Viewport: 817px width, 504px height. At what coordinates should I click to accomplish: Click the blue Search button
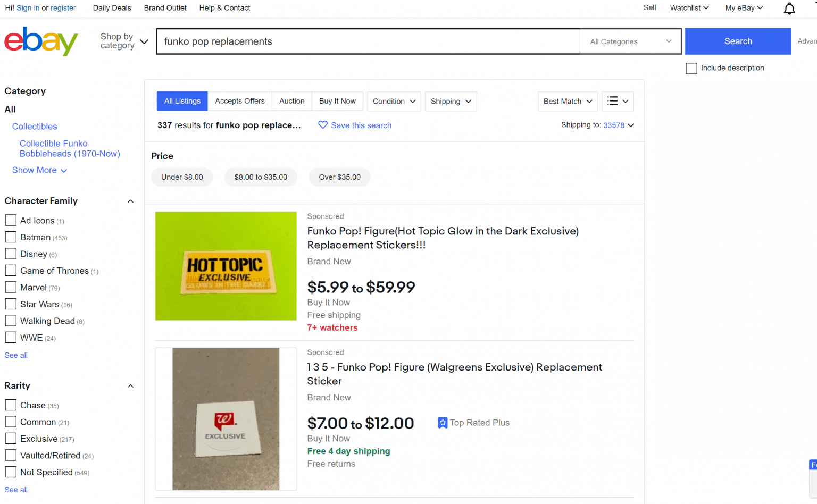(738, 41)
